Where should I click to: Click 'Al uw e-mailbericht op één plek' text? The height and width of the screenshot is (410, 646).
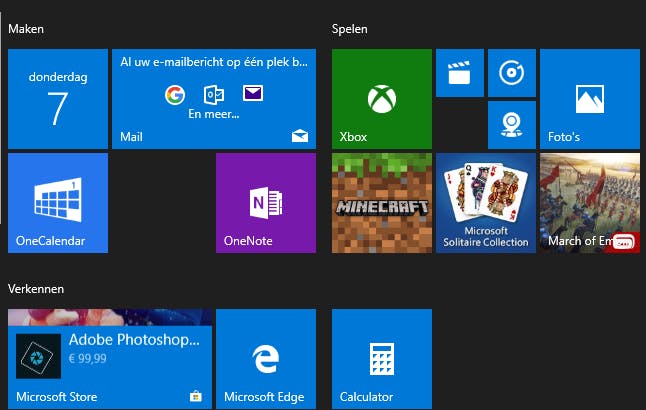pos(214,62)
